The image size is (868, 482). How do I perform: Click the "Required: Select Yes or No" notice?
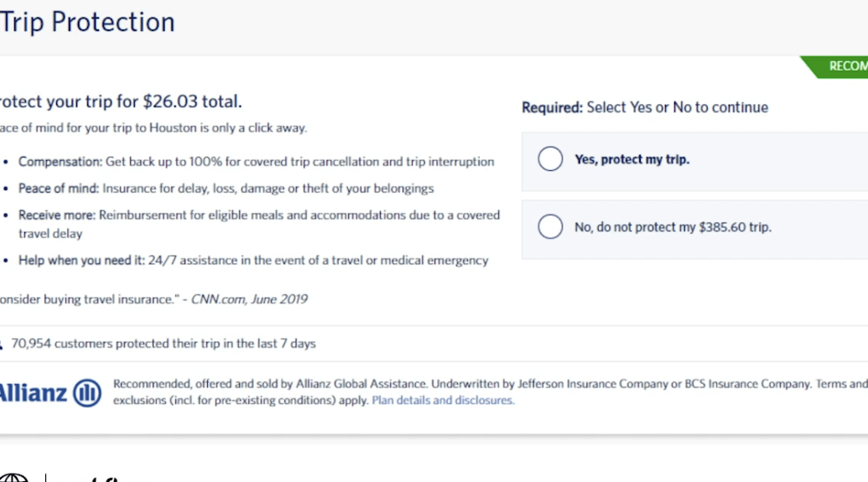coord(644,107)
